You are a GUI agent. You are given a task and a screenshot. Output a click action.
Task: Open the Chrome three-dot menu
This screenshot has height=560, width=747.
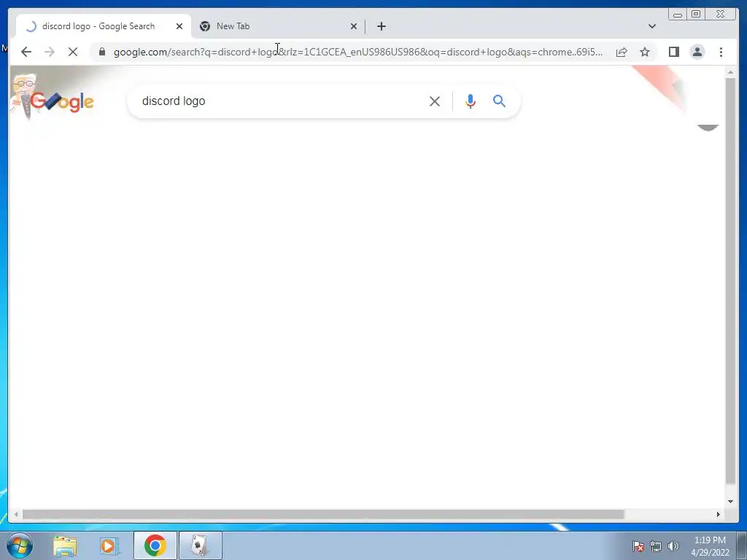[x=721, y=52]
